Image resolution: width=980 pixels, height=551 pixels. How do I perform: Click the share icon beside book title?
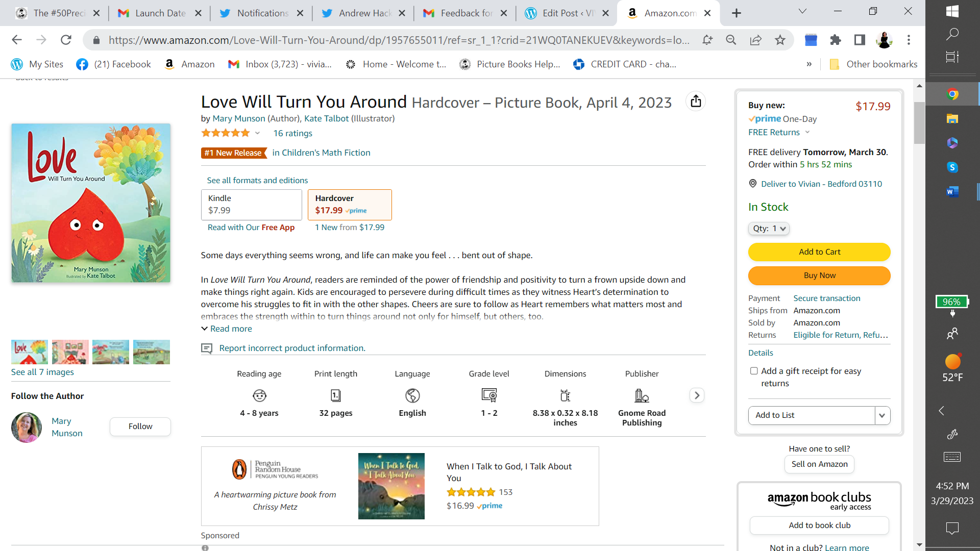point(696,101)
